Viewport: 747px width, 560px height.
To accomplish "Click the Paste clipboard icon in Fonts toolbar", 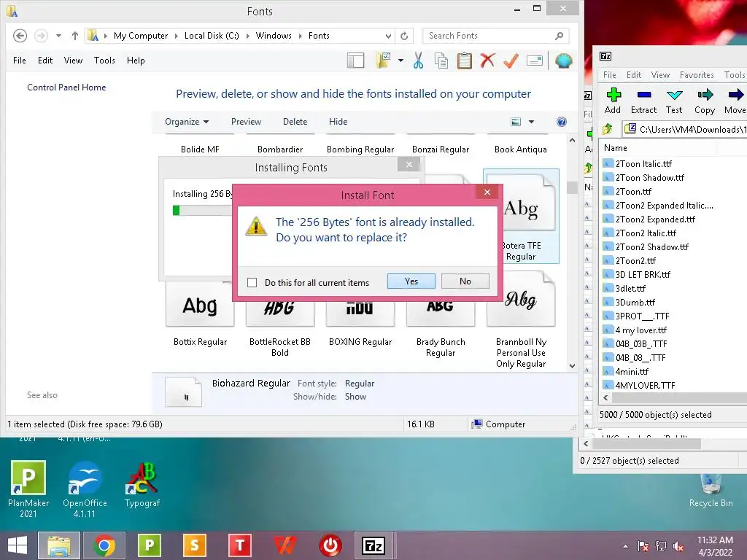I will point(465,61).
